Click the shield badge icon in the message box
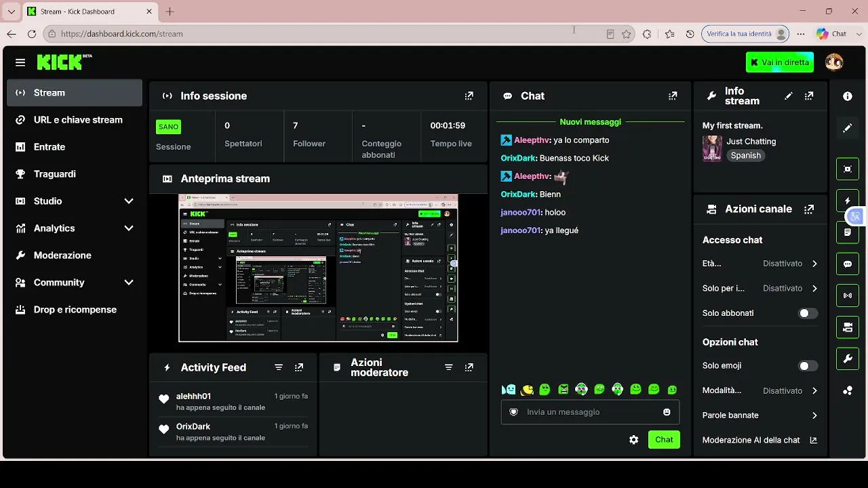The width and height of the screenshot is (868, 488). 513,412
